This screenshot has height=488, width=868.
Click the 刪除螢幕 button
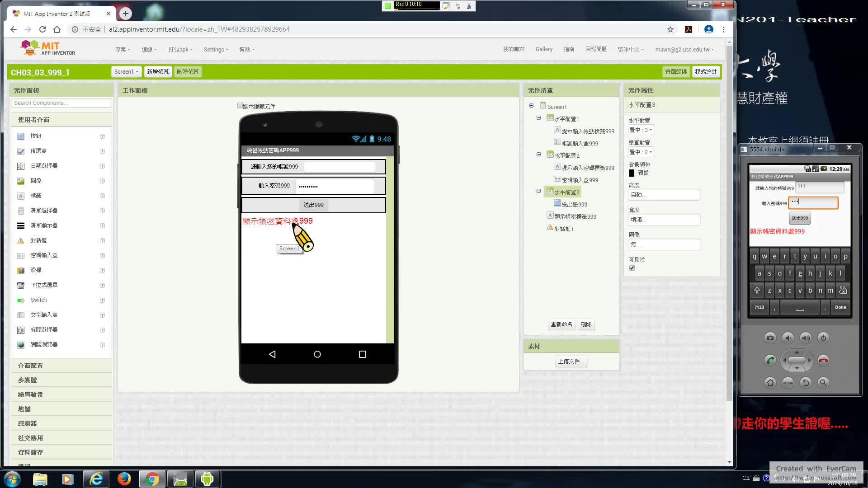[188, 72]
